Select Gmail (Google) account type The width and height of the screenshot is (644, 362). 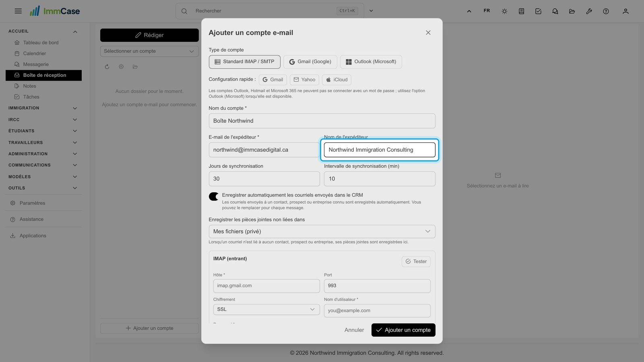coord(310,62)
